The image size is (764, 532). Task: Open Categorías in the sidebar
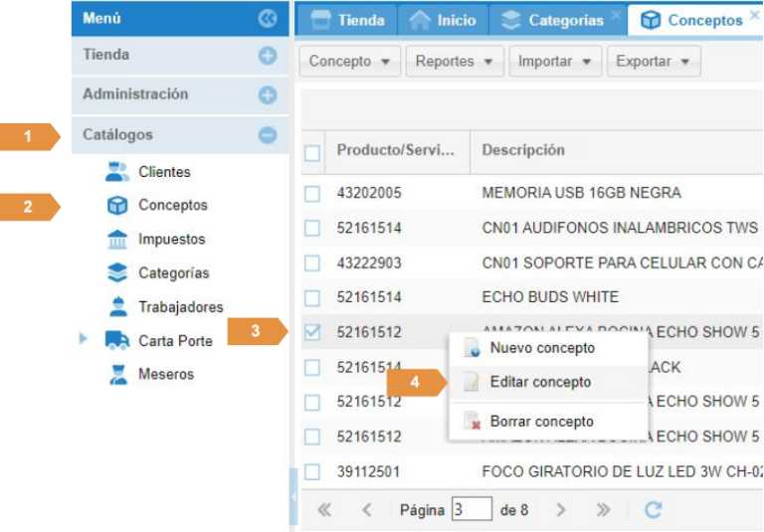[x=173, y=273]
